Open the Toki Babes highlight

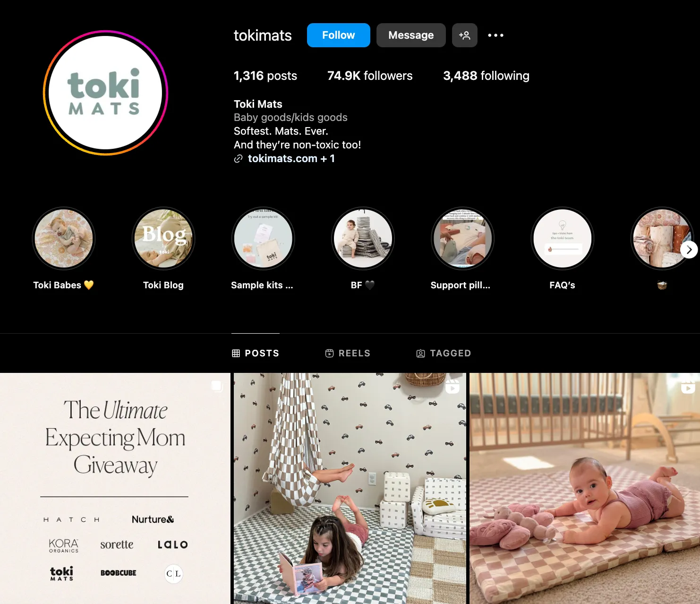point(64,239)
